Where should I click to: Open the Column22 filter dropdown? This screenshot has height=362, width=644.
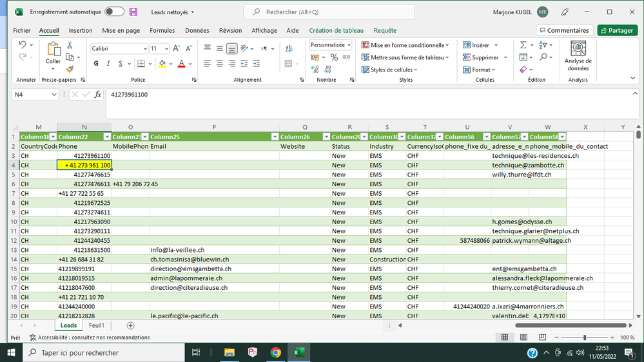coord(106,137)
